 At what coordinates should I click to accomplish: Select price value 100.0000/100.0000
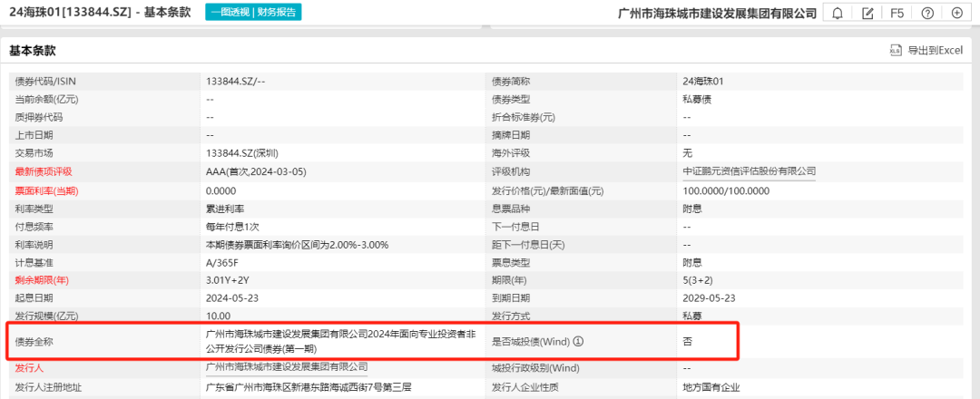point(726,190)
